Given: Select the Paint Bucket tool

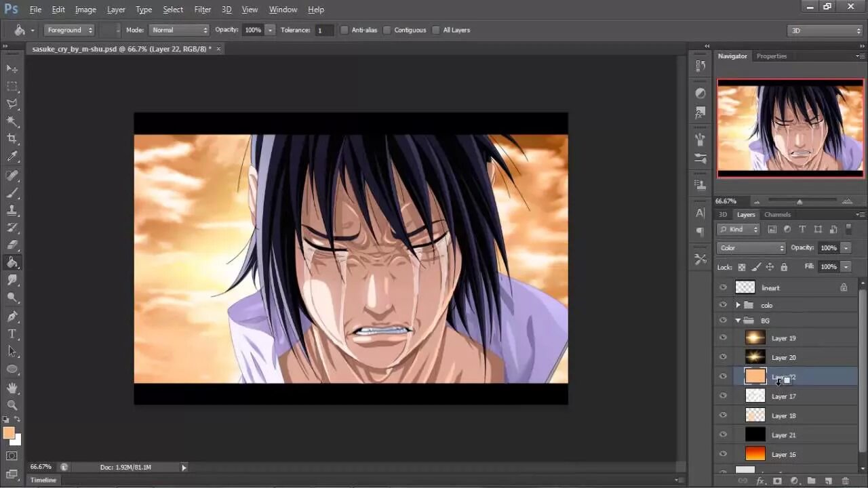Looking at the screenshot, I should coord(12,262).
